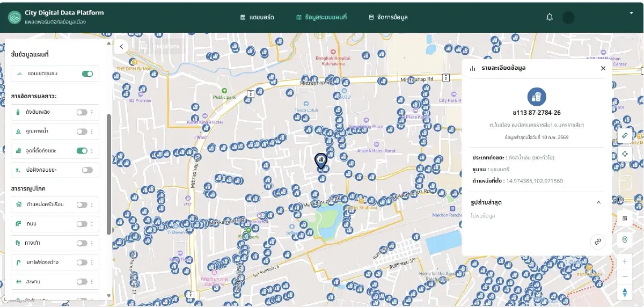Screen dimensions: 644x307
Task: Enable ถังดับเพลิง layer toggle
Action: [x=82, y=112]
